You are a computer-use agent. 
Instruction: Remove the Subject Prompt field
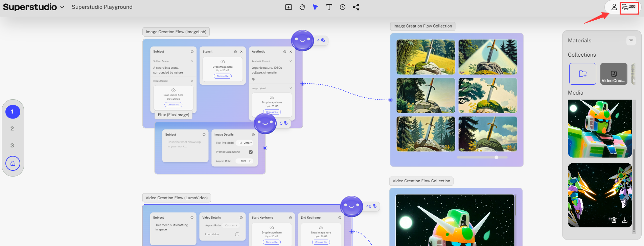192,61
